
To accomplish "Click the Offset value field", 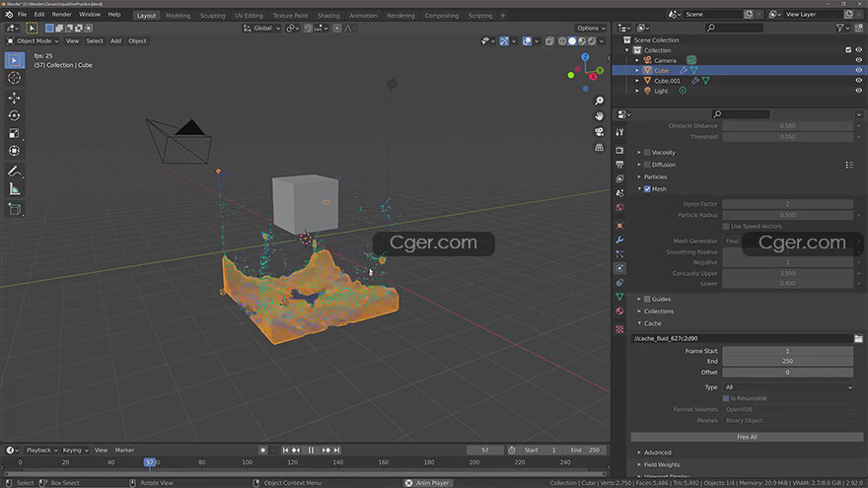I will point(788,373).
